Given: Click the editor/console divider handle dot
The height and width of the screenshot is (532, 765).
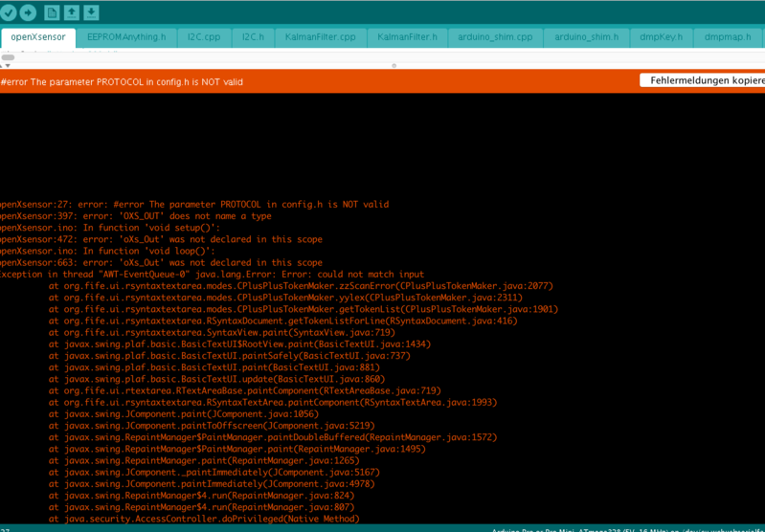Looking at the screenshot, I should tap(394, 66).
